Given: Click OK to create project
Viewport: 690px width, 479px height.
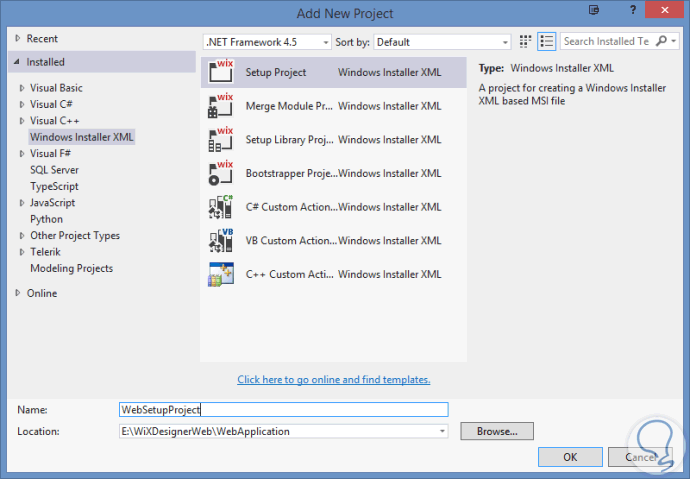Looking at the screenshot, I should (x=570, y=457).
